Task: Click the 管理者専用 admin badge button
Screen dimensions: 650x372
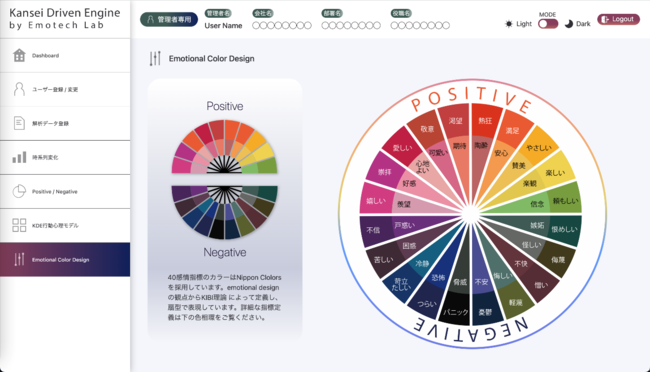Action: pos(169,19)
